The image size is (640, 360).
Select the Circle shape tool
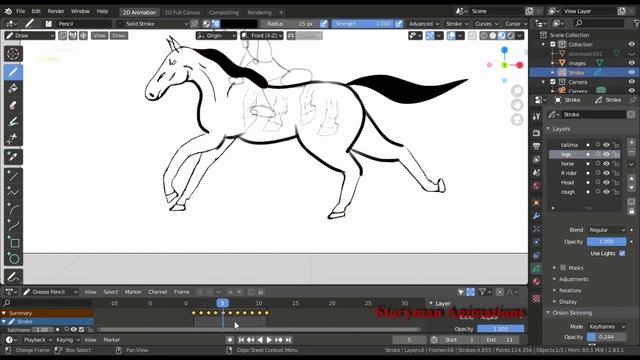coord(13,259)
